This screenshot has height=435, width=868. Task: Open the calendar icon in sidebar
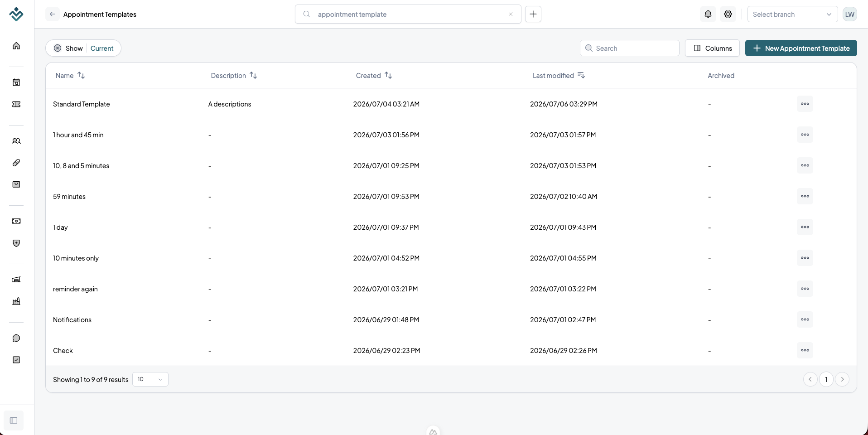pyautogui.click(x=16, y=82)
